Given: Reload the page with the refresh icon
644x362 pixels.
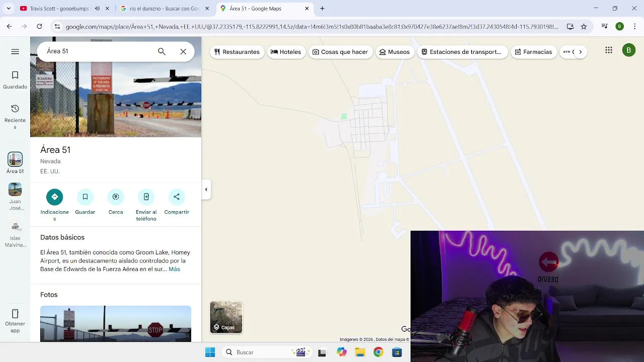Looking at the screenshot, I should pos(39,26).
